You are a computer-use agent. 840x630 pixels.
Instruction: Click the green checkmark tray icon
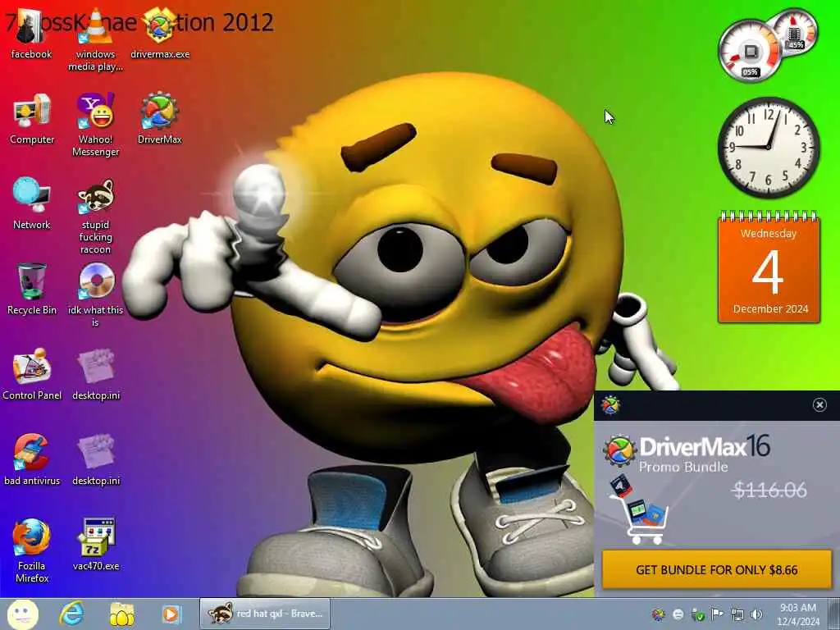(697, 614)
